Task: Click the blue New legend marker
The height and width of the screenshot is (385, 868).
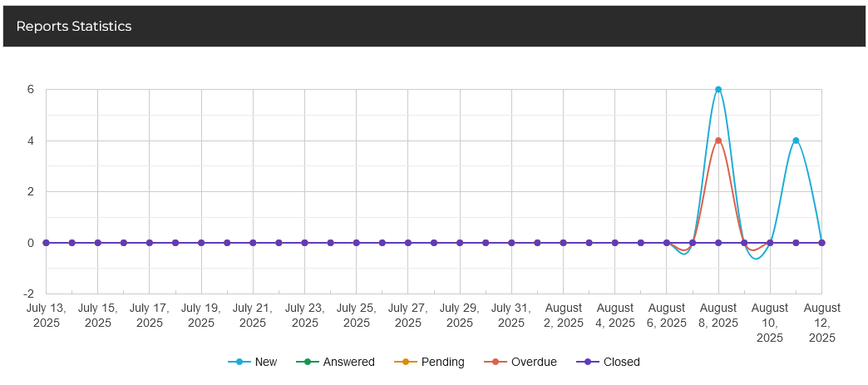Action: 239,362
